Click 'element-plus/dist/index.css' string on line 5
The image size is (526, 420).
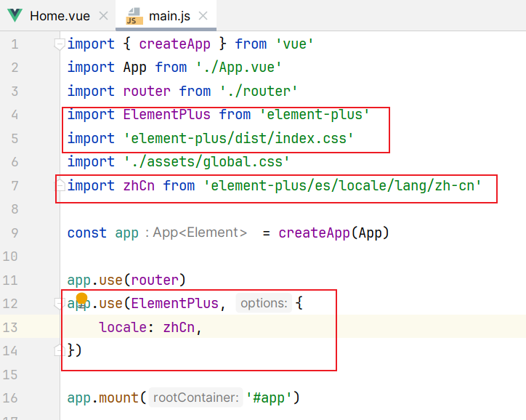click(238, 138)
